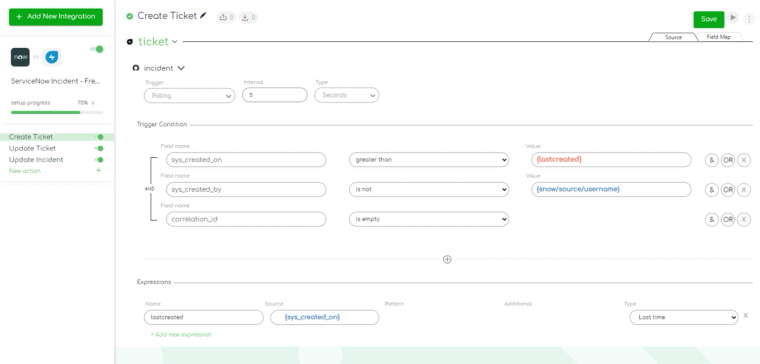
Task: Click the New action link
Action: click(x=25, y=171)
